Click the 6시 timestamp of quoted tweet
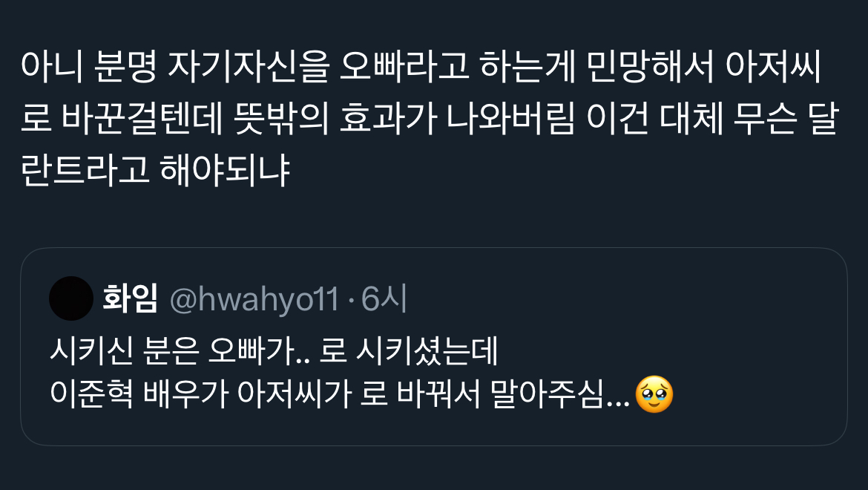Viewport: 868px width, 490px height. (384, 299)
